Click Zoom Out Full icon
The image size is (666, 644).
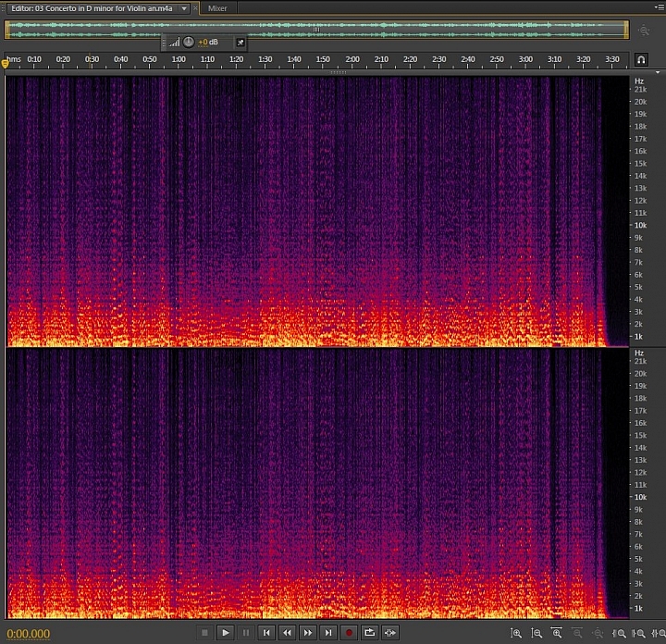[598, 634]
